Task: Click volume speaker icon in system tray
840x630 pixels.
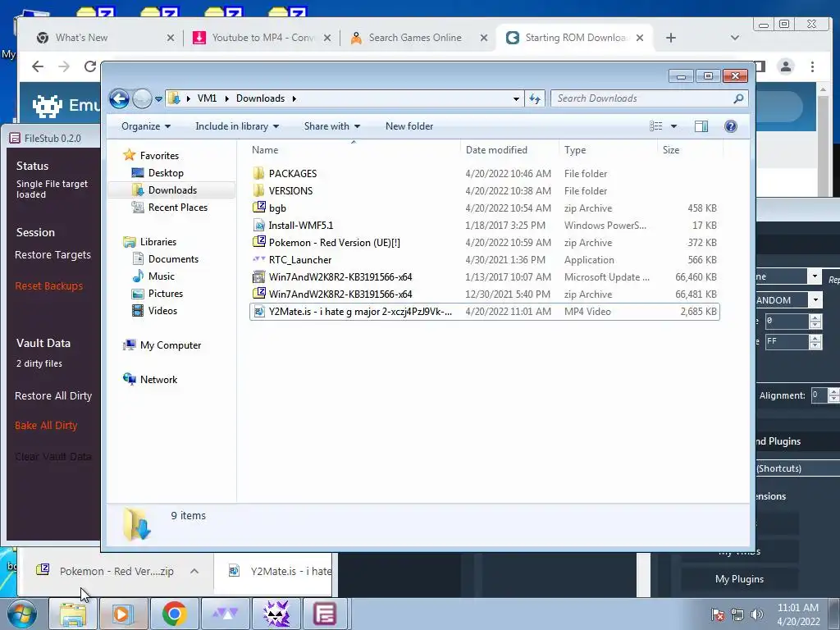Action: coord(757,614)
